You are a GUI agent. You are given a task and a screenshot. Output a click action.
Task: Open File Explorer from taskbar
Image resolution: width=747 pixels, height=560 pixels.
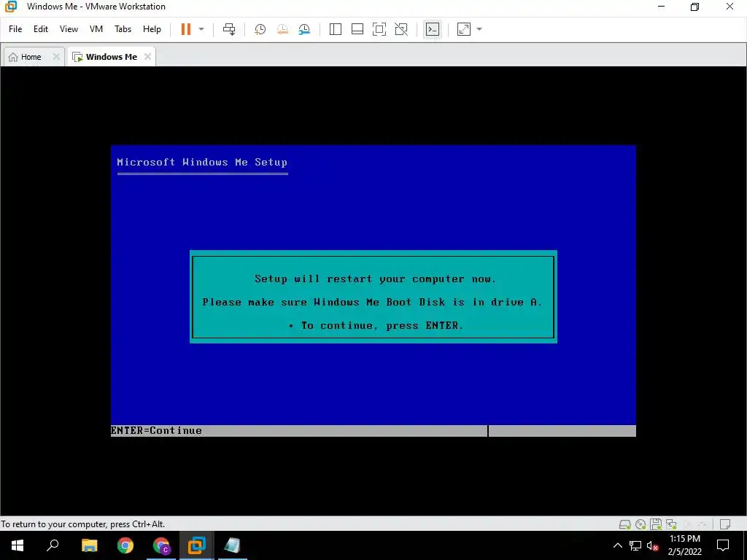[89, 545]
